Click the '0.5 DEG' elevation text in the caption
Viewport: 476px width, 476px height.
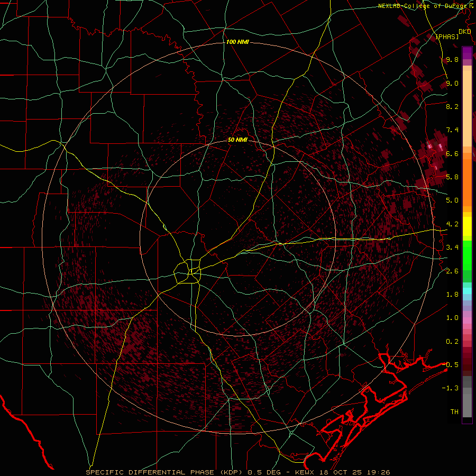[x=264, y=472]
